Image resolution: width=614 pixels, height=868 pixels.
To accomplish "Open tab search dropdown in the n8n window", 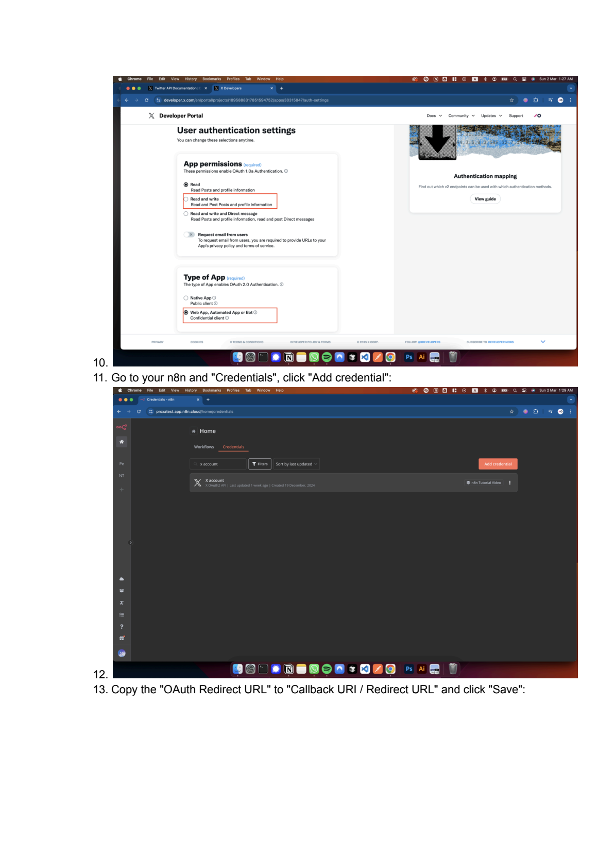I will 571,399.
